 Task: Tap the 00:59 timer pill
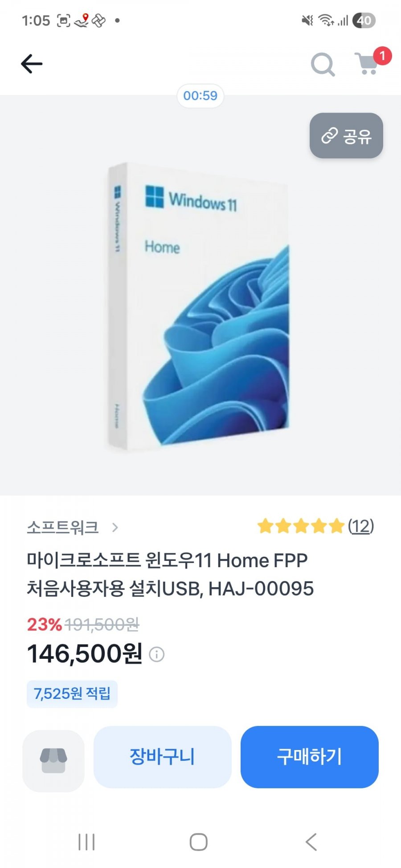(x=200, y=96)
